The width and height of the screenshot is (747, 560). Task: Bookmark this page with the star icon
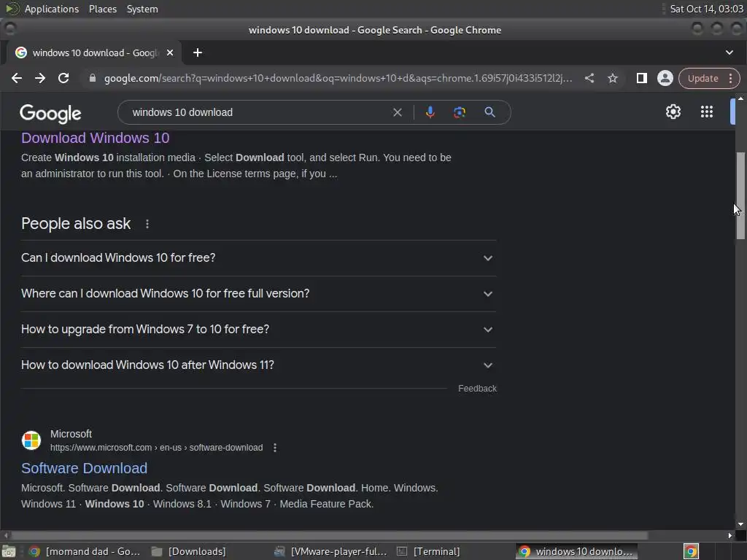point(613,78)
